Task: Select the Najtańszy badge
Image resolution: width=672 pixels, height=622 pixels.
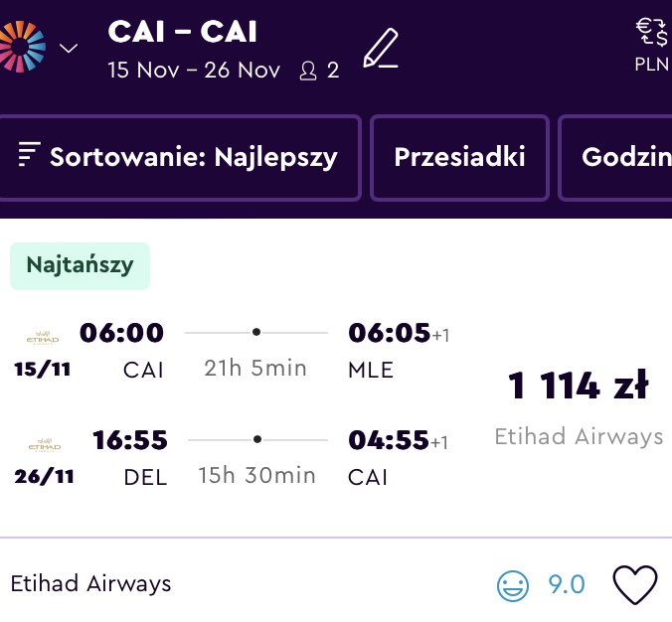Action: coord(80,266)
